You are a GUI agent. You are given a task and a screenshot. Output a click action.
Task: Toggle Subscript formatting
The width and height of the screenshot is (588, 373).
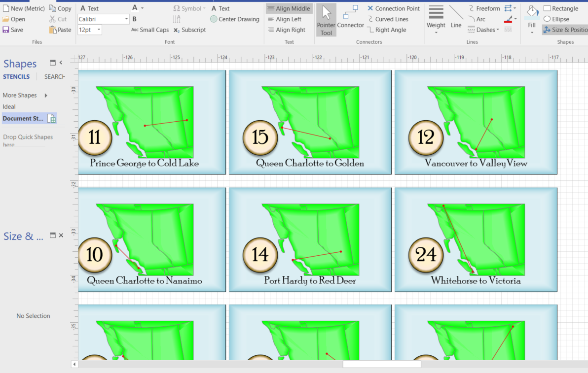190,30
